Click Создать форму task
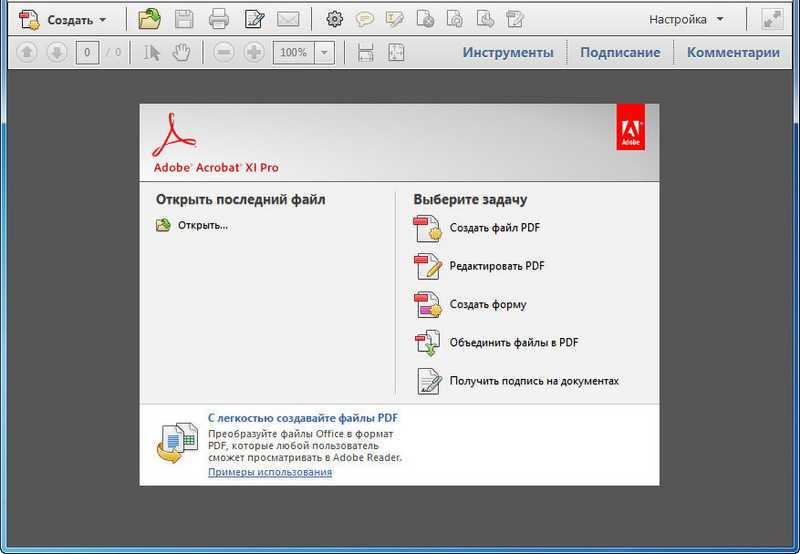 488,305
